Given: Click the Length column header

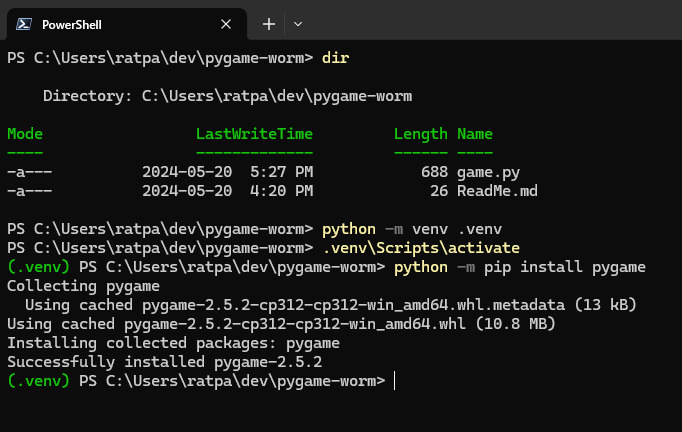Looking at the screenshot, I should (420, 134).
